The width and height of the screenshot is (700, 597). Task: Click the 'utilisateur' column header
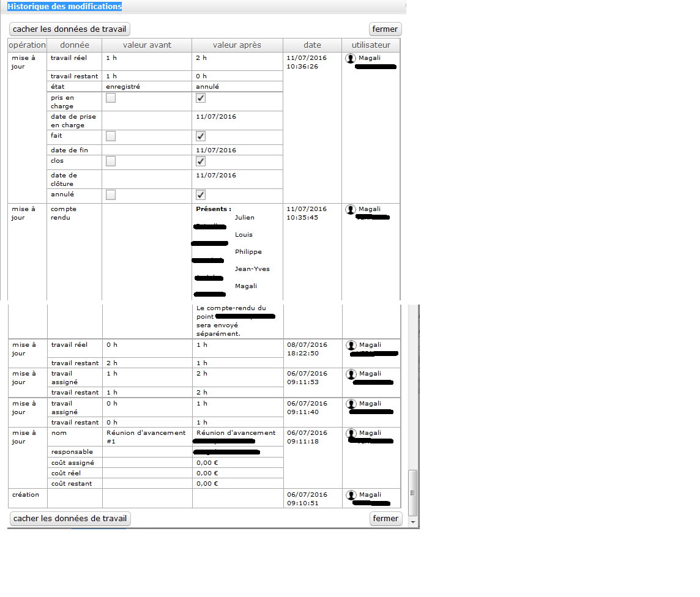point(371,45)
